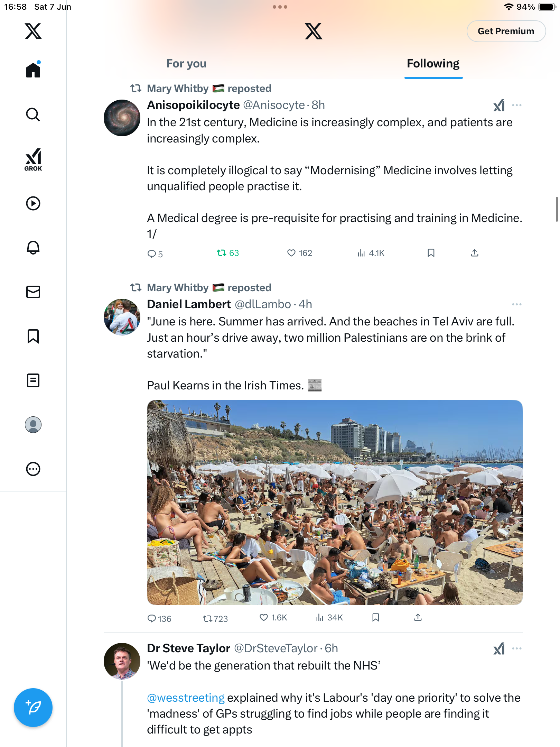
Task: Open the Tel Aviv beach photo
Action: pos(335,502)
